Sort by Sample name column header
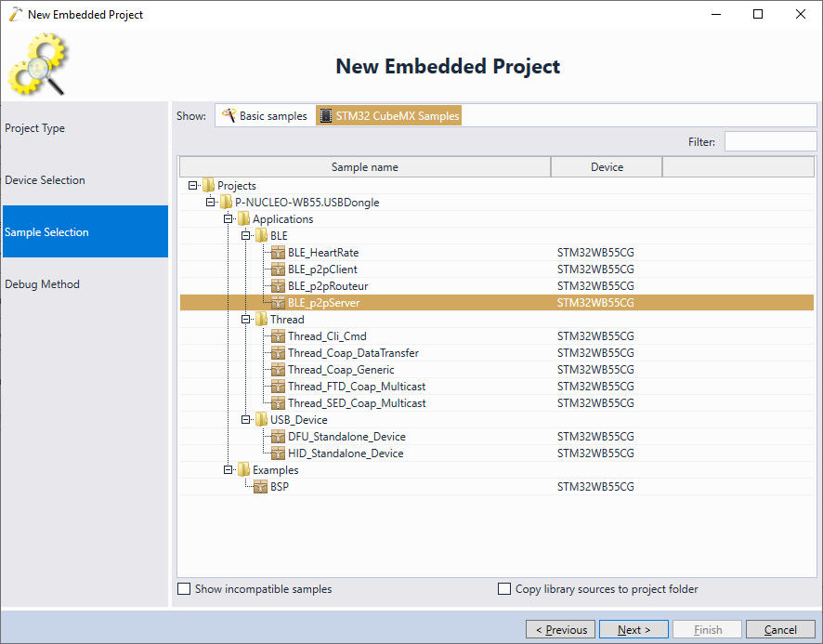823x644 pixels. (x=365, y=167)
